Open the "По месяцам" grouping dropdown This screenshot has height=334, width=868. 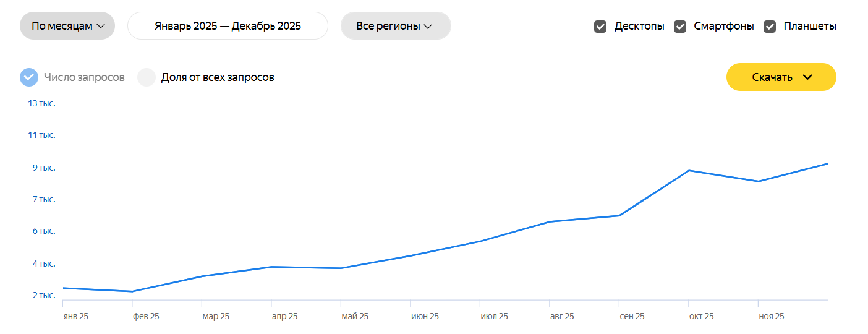(x=67, y=26)
